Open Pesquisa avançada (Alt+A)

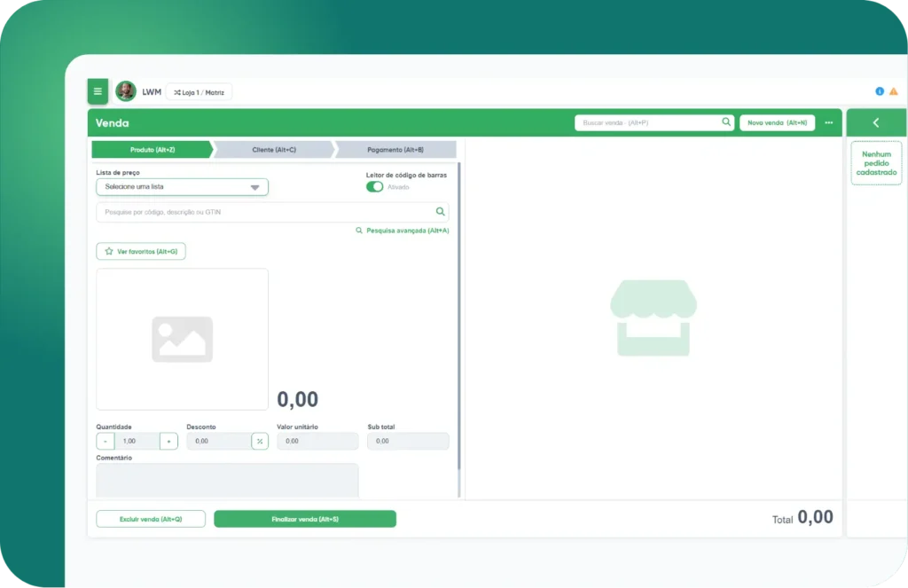coord(403,231)
